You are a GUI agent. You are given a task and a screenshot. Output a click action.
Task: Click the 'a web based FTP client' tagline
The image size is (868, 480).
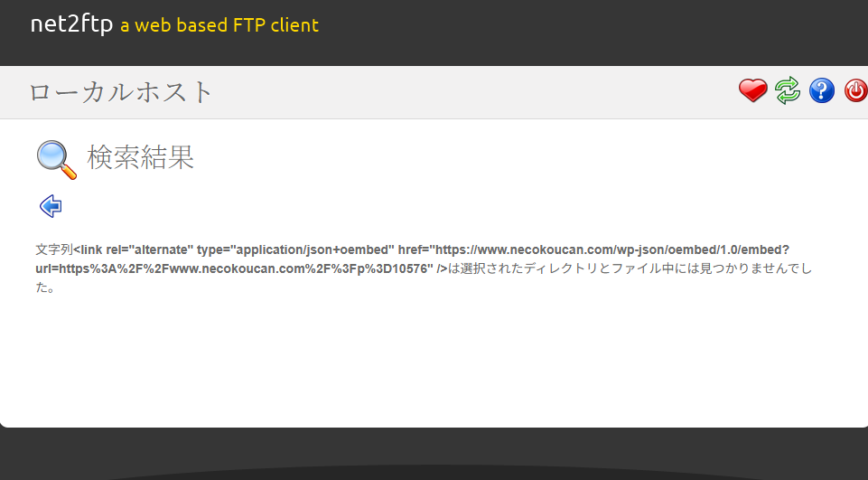[219, 25]
